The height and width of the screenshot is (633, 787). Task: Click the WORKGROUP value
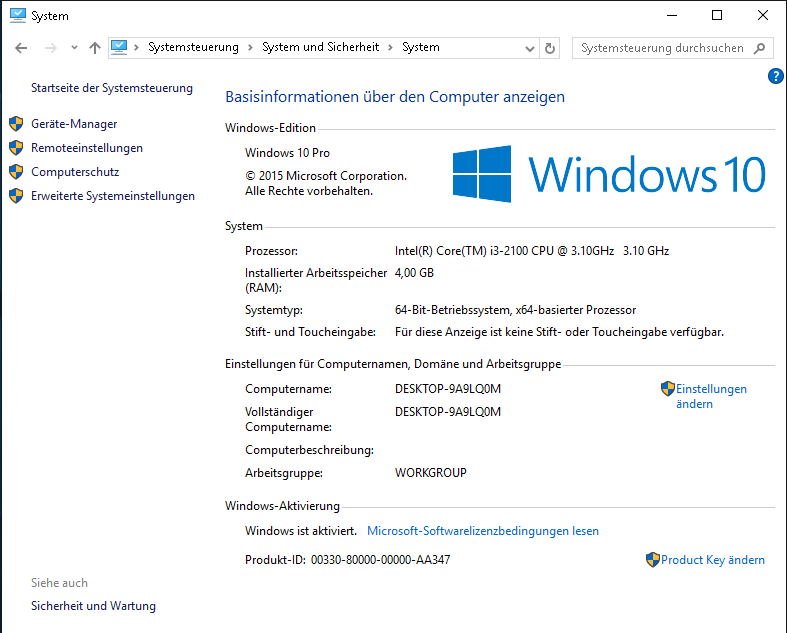point(431,473)
